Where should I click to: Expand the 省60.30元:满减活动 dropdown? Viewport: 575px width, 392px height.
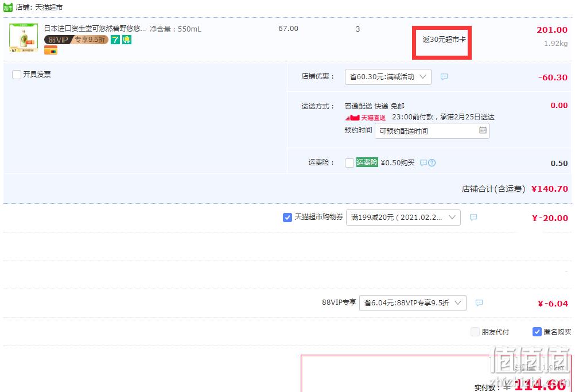(x=388, y=77)
